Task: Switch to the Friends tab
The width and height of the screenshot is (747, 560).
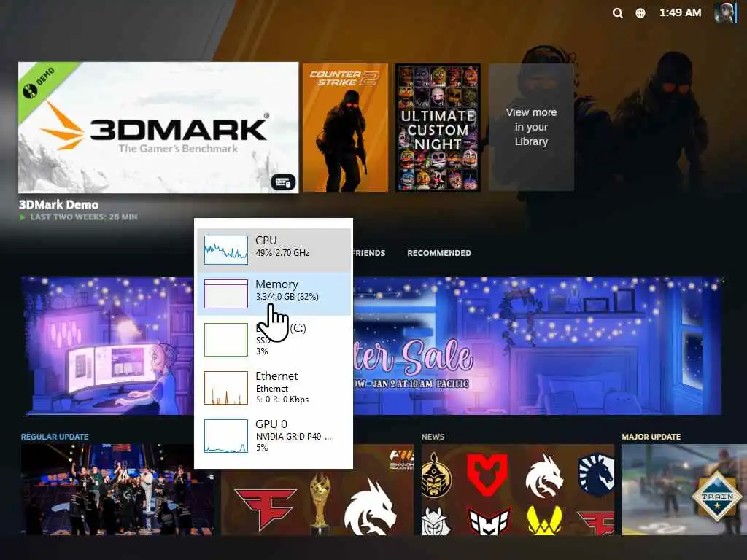Action: click(368, 253)
